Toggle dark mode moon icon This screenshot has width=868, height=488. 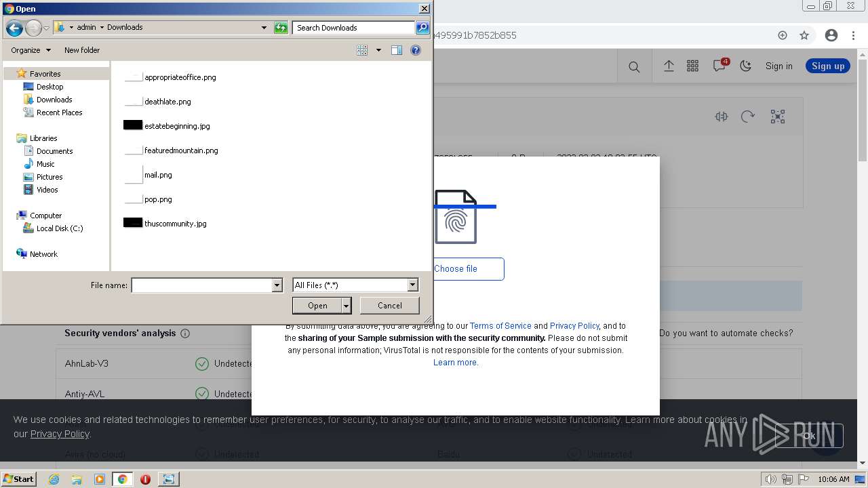click(746, 66)
